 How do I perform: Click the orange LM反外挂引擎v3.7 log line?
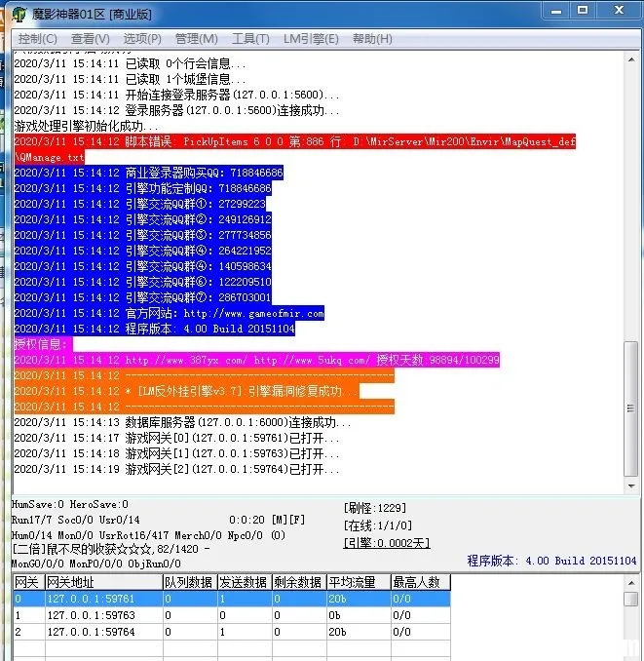187,391
